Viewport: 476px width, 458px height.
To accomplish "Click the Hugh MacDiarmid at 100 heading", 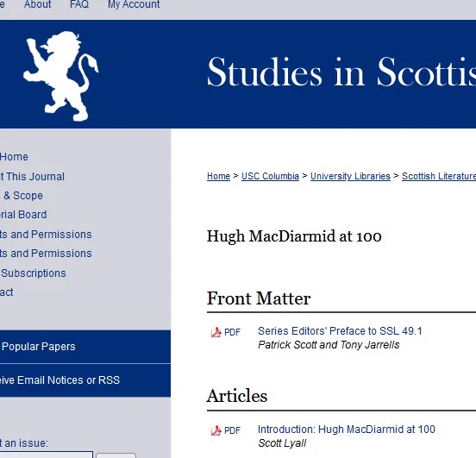I will click(x=294, y=236).
